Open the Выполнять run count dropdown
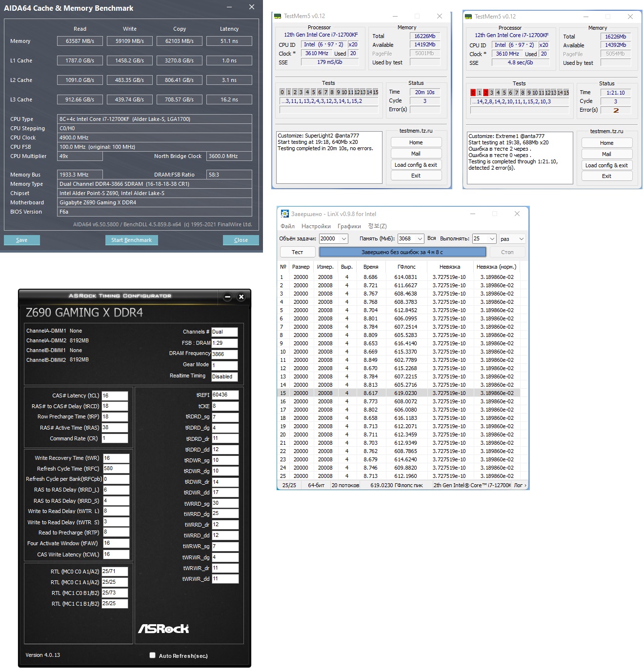The image size is (644, 672). click(492, 239)
